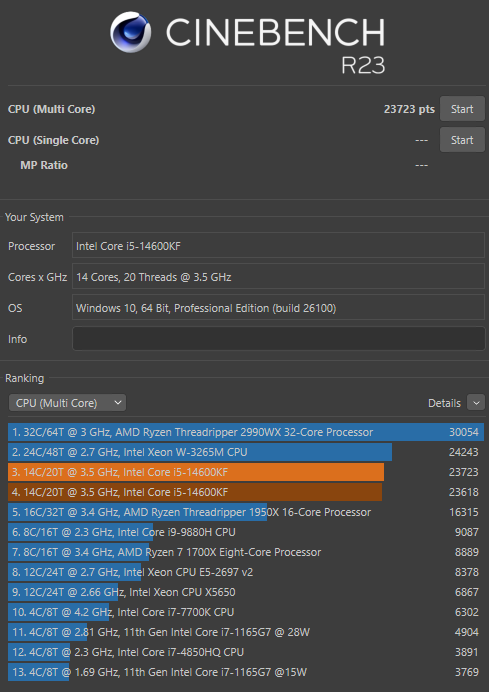Select the Xeon E5-2697 v2 ranking row
489x692 pixels.
[246, 572]
